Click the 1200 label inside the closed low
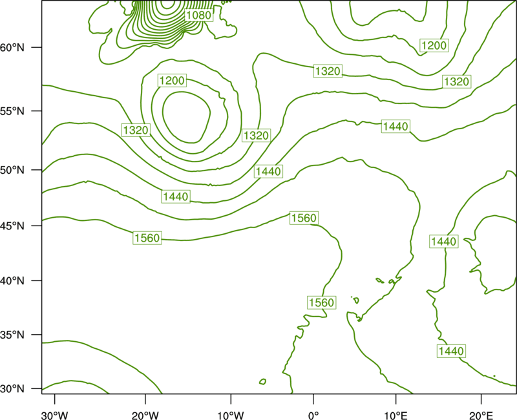Screen dimensions: 517x420 tap(172, 80)
